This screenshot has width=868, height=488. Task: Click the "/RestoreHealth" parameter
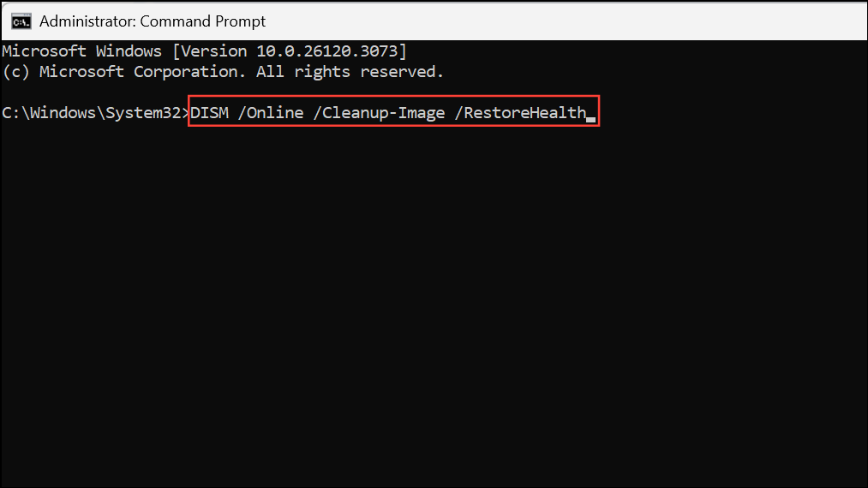(520, 113)
